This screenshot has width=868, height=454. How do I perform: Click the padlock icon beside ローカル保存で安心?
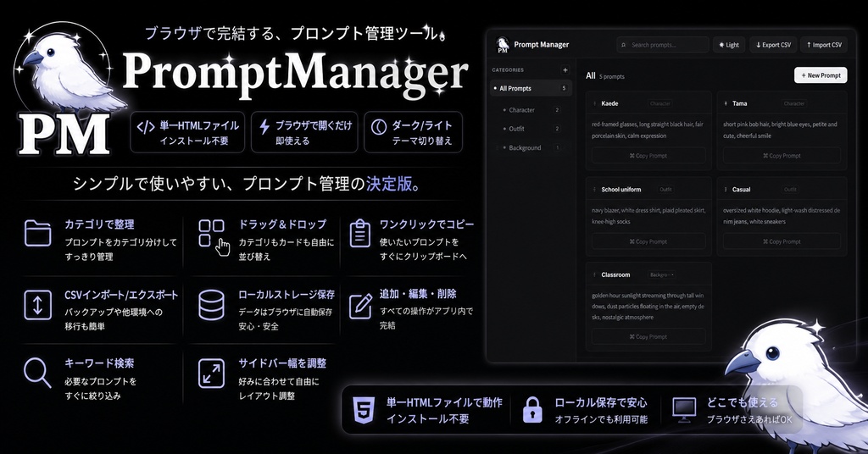pyautogui.click(x=532, y=410)
